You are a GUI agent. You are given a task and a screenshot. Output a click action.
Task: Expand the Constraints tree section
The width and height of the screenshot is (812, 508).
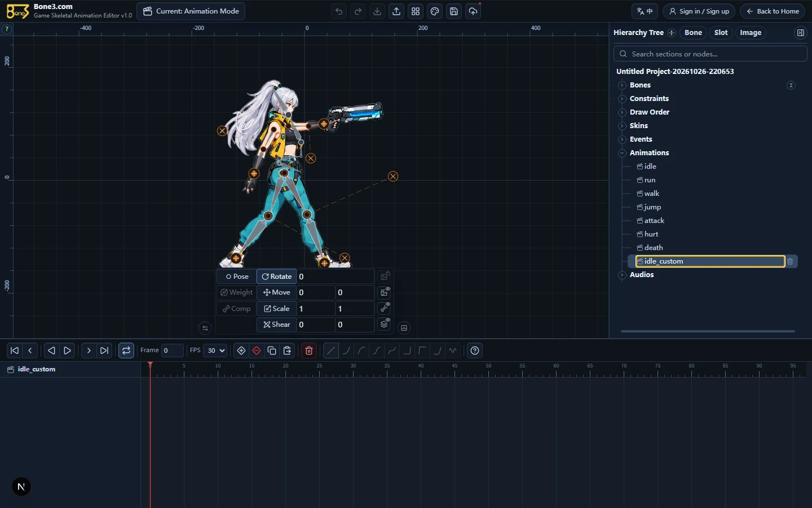(622, 99)
